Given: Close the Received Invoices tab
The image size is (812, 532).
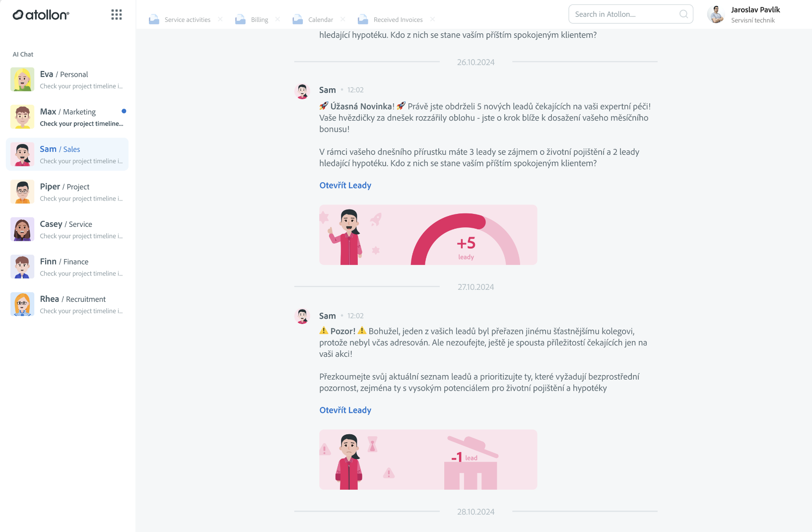Looking at the screenshot, I should pyautogui.click(x=432, y=19).
